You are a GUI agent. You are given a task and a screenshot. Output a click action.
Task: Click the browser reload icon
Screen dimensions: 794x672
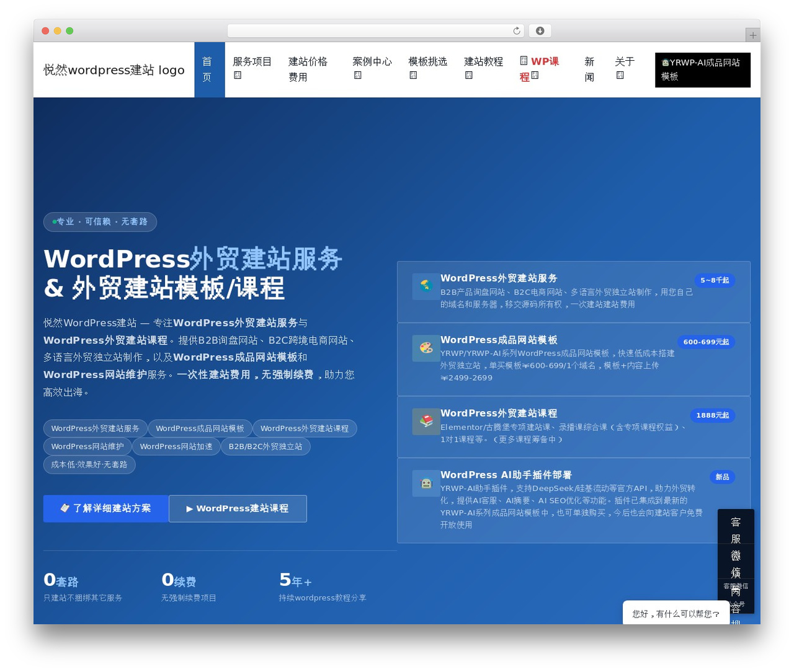click(x=517, y=30)
